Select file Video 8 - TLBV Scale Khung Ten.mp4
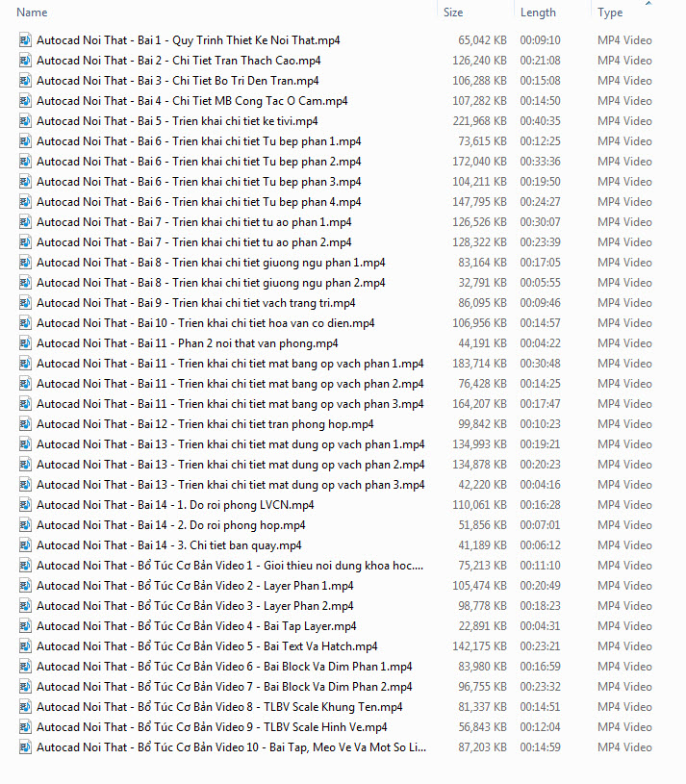 219,707
